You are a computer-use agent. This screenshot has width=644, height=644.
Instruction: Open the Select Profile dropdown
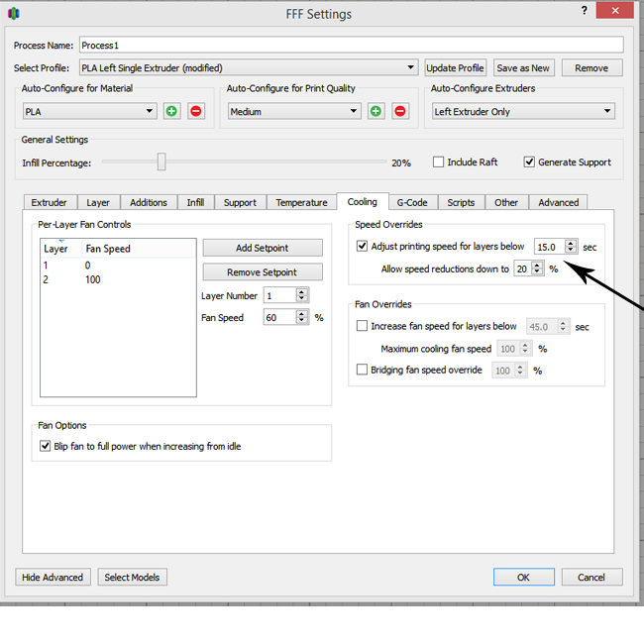tap(248, 68)
